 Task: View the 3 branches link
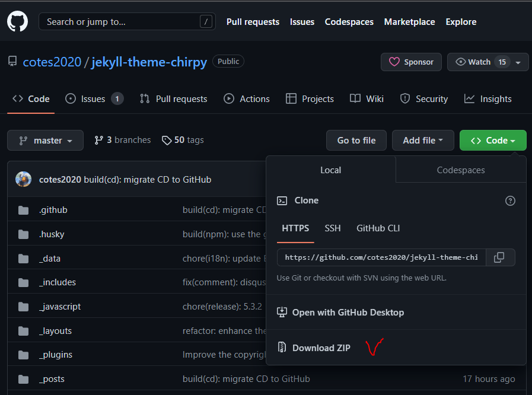point(123,140)
